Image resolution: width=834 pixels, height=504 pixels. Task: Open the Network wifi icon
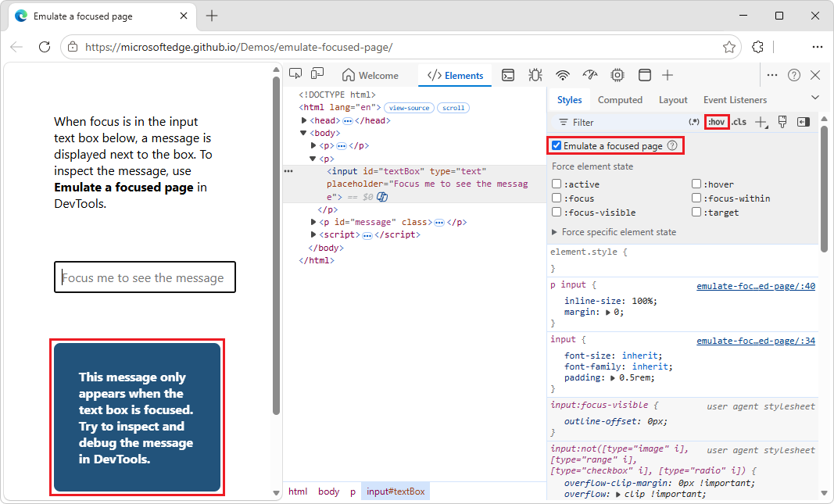point(563,76)
